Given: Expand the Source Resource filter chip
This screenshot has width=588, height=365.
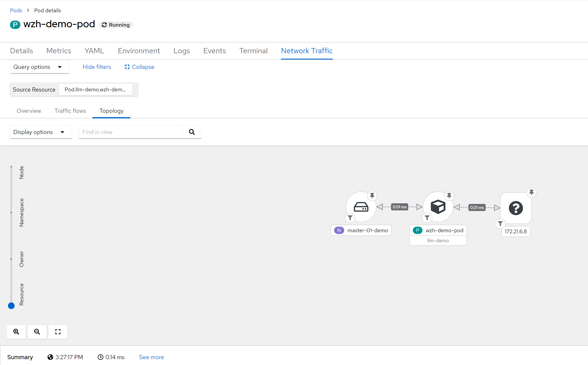Looking at the screenshot, I should click(x=95, y=89).
